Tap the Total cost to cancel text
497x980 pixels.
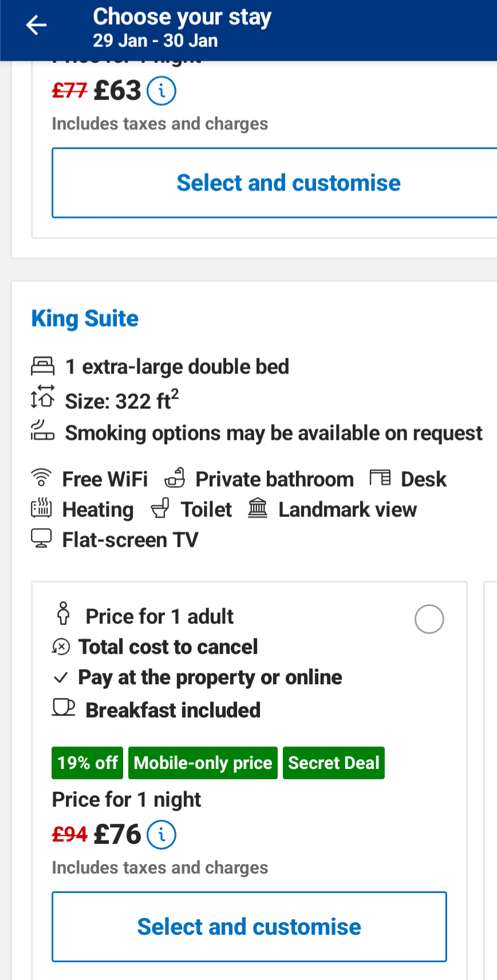[x=168, y=647]
